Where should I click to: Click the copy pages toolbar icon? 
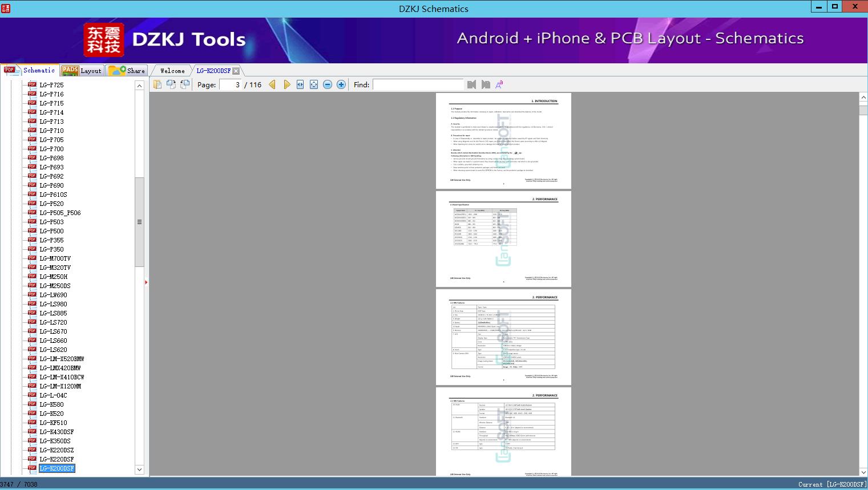pos(157,84)
